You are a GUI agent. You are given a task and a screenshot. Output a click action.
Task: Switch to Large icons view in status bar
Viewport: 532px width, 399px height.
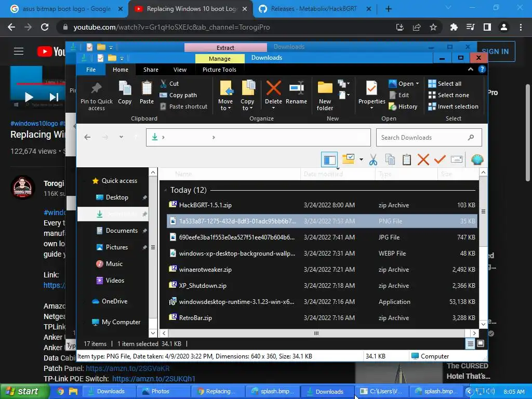point(481,344)
